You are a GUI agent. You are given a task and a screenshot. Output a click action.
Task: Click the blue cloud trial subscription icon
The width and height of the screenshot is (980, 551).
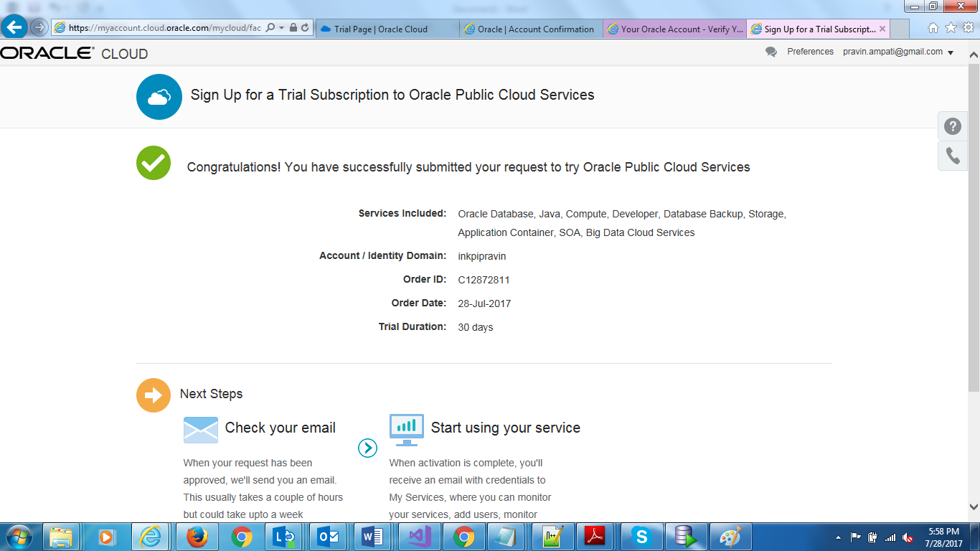tap(158, 95)
